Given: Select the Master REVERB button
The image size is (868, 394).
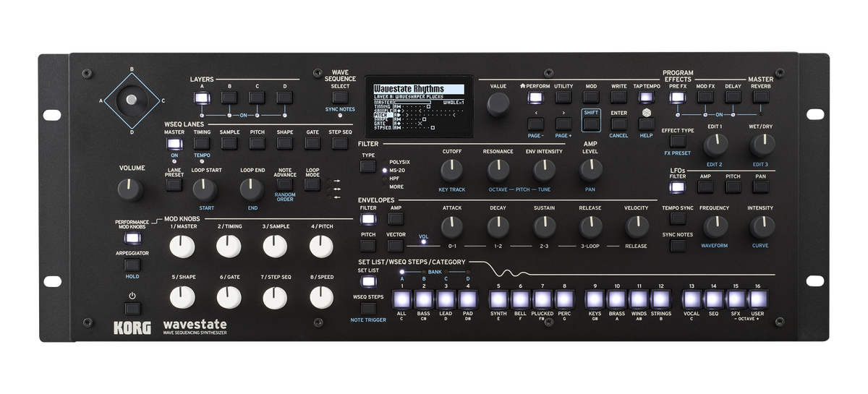Looking at the screenshot, I should 760,98.
